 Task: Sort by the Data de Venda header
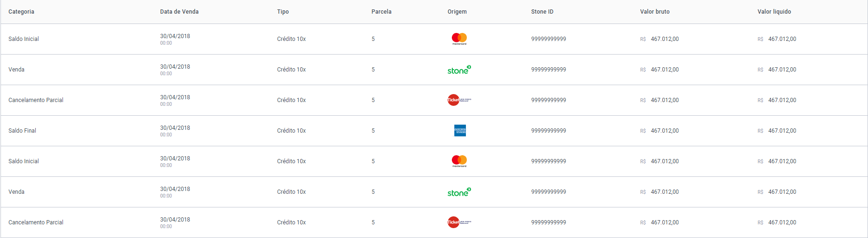point(179,12)
